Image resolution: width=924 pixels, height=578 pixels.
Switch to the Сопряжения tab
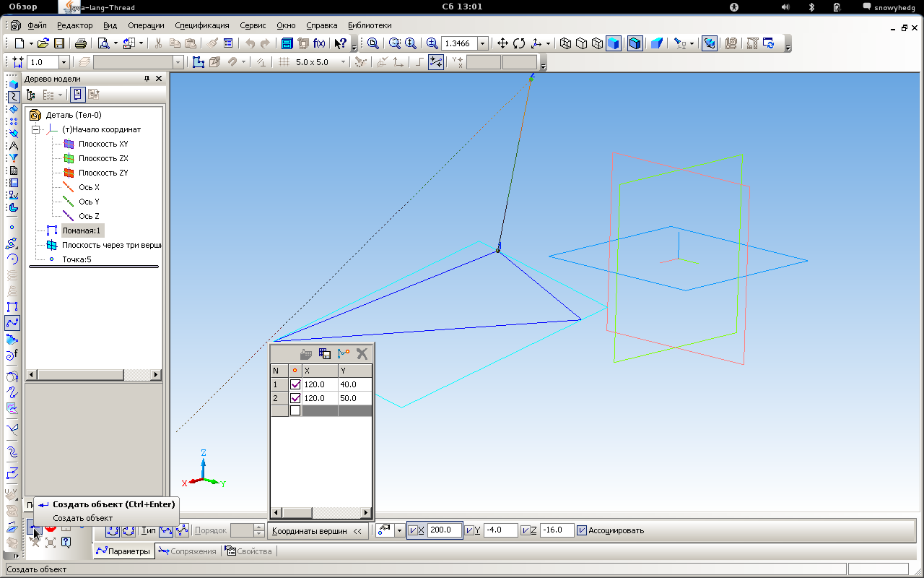pos(187,551)
